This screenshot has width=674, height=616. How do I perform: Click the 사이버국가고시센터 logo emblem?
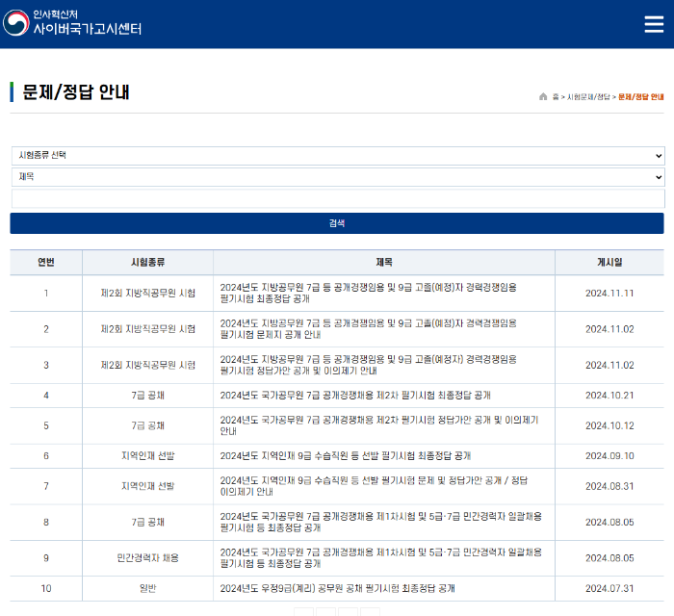click(16, 23)
